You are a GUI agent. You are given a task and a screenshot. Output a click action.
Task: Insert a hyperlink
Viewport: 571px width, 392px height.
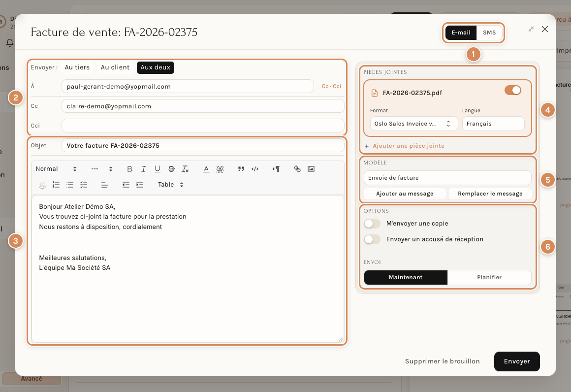[297, 169]
